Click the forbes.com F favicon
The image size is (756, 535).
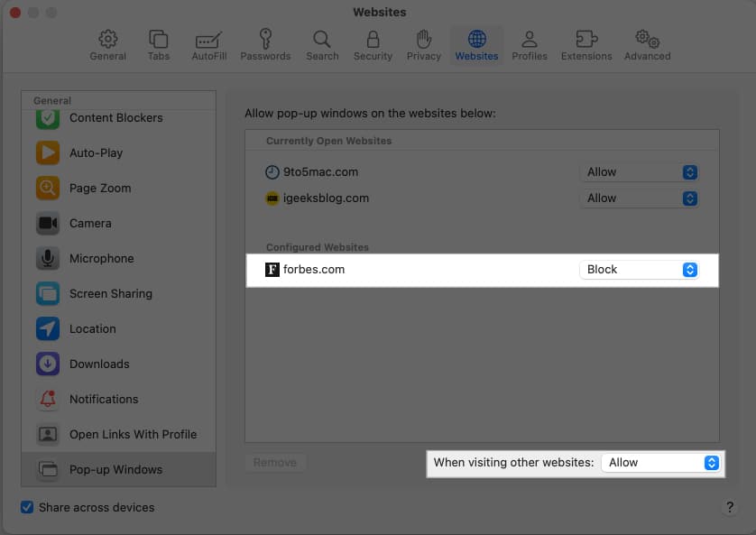click(x=272, y=270)
